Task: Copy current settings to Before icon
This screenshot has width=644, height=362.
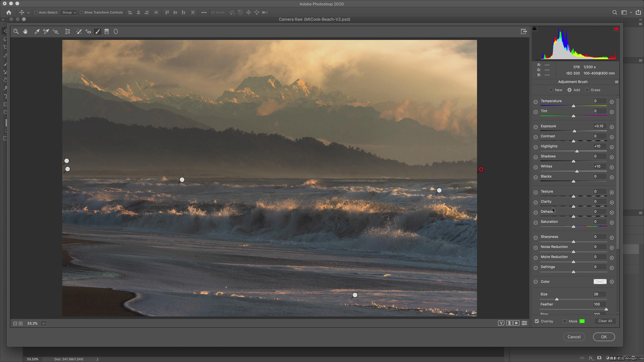Action: pyautogui.click(x=516, y=323)
